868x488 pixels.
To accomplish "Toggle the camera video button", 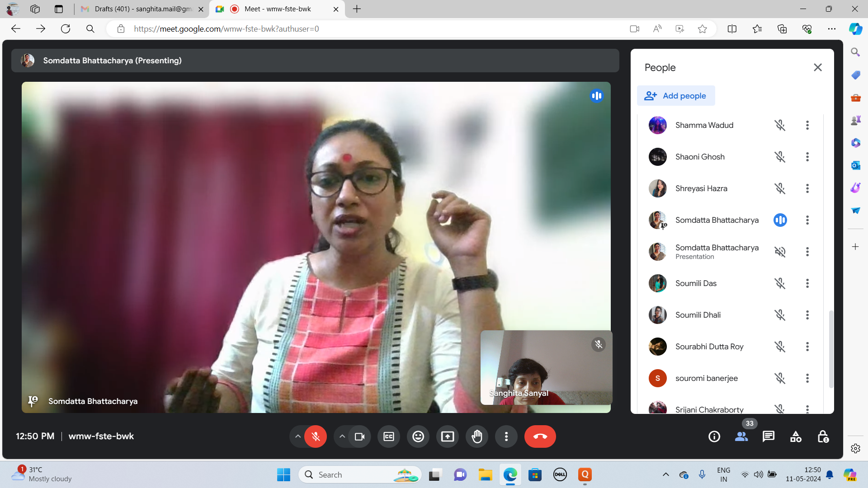I will pos(359,436).
